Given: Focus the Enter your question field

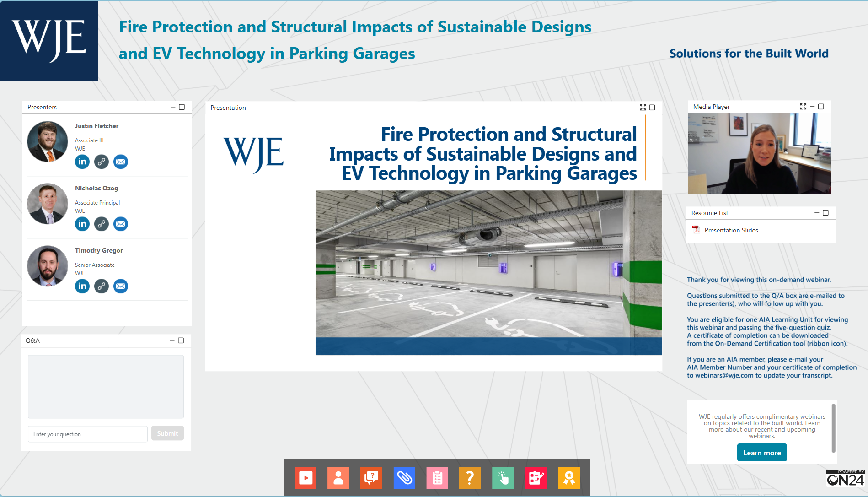Looking at the screenshot, I should tap(88, 434).
